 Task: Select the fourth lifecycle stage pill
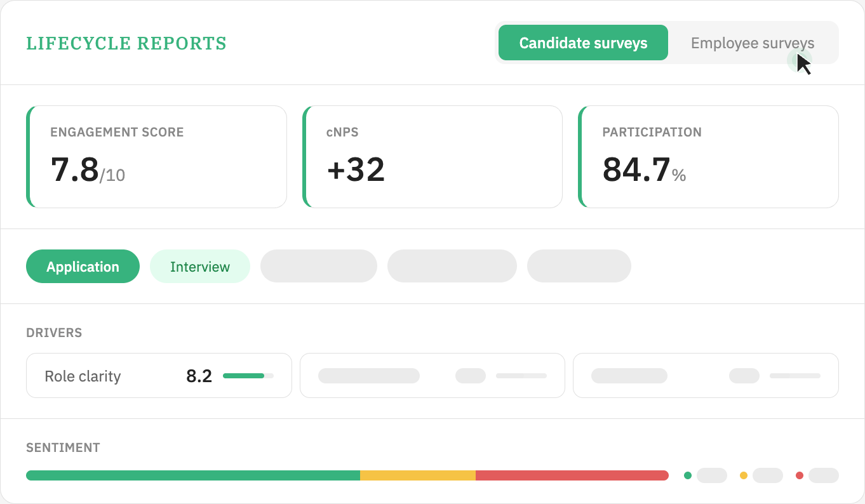[452, 266]
